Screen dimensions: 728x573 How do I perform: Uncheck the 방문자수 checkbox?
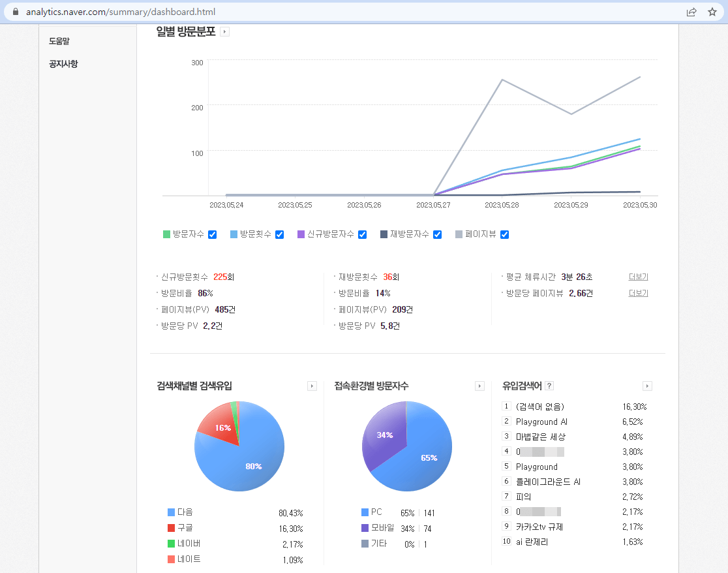pyautogui.click(x=211, y=234)
